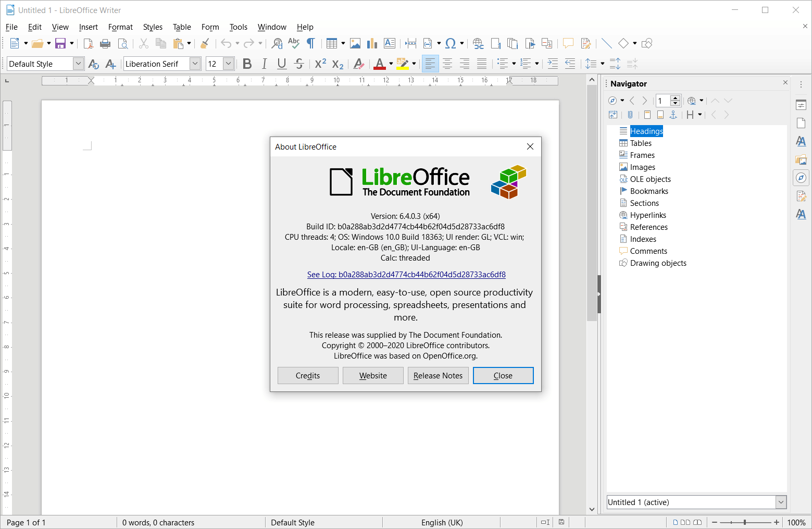
Task: Select the Insert Line tool
Action: coord(606,43)
